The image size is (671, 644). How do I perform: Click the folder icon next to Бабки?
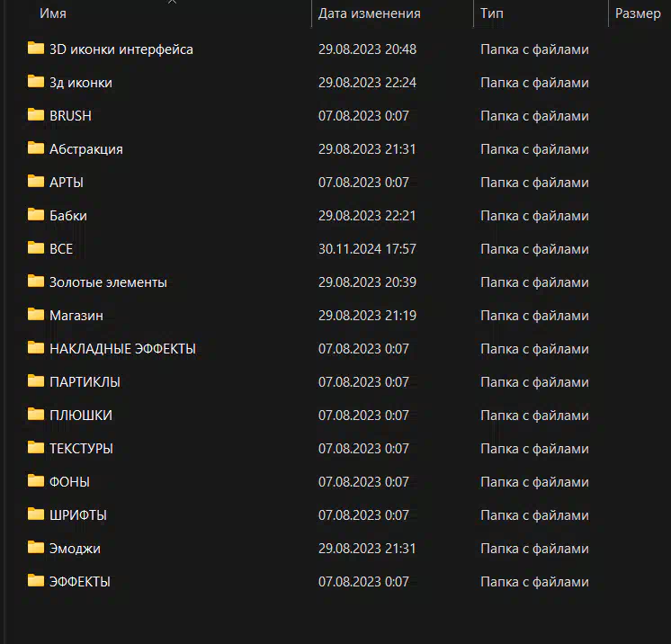[36, 214]
